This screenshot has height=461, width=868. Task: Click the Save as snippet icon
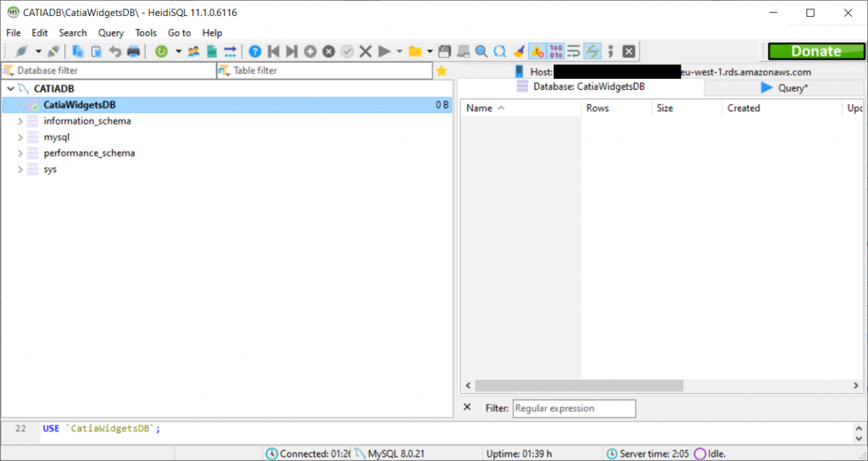pos(464,52)
